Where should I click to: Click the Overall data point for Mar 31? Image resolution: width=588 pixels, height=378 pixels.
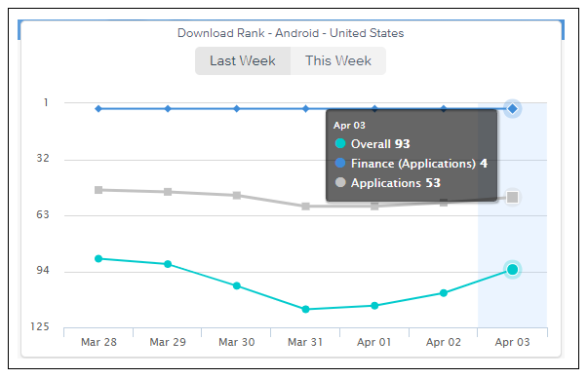[305, 309]
